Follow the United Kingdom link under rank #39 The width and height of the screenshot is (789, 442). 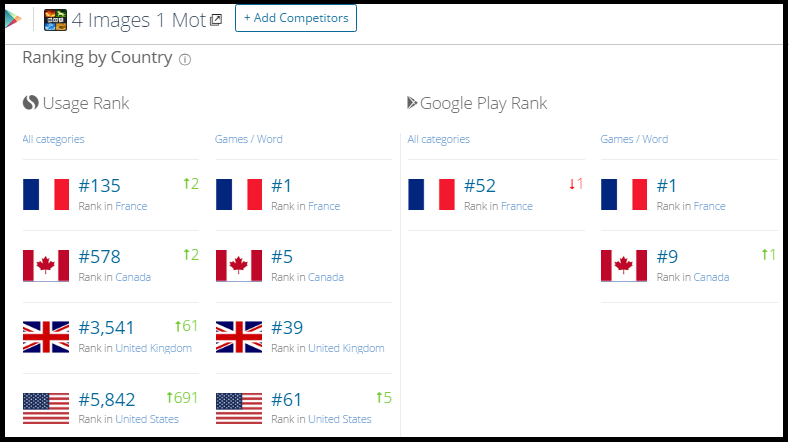[x=346, y=348]
